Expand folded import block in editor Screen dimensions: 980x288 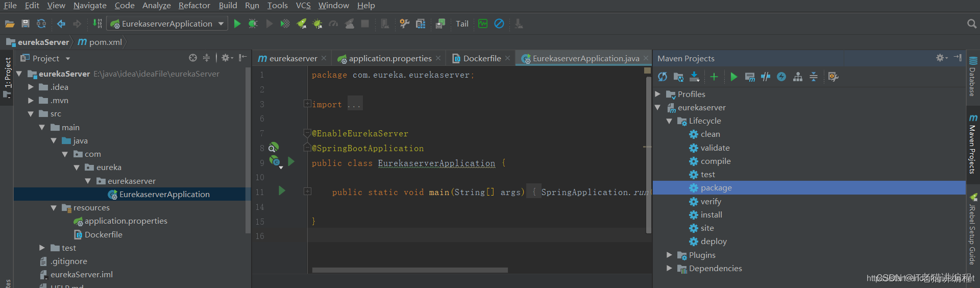307,104
